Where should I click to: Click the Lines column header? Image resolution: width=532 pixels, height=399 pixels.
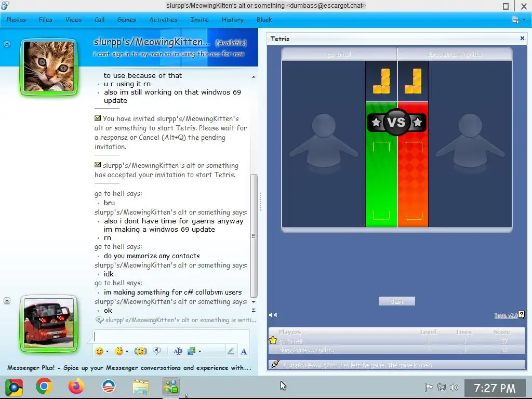(464, 332)
